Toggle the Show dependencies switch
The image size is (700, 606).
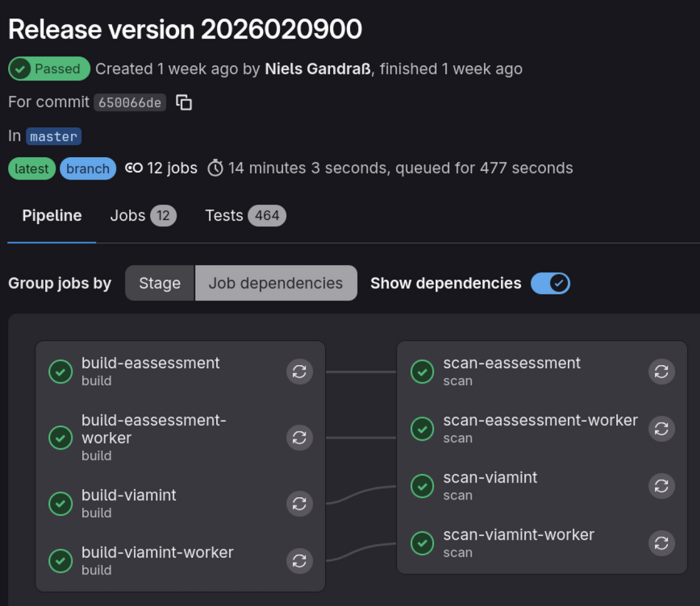(550, 284)
